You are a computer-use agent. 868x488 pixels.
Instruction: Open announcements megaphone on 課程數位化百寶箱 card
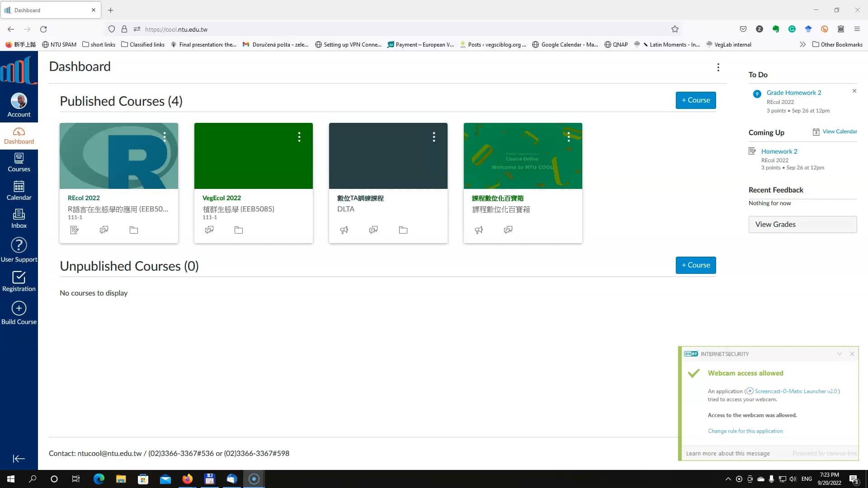[x=479, y=230]
